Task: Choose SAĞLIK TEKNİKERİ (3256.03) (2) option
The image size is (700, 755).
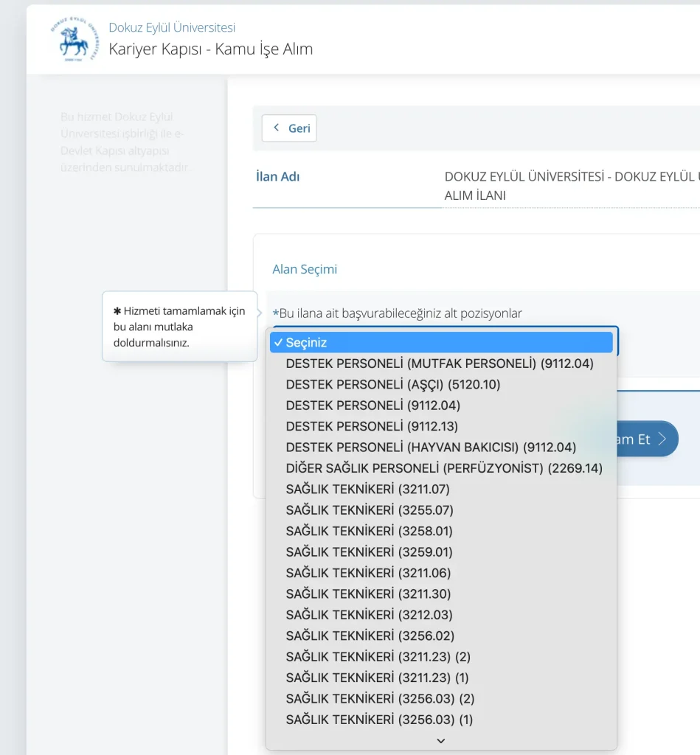Action: tap(441, 699)
